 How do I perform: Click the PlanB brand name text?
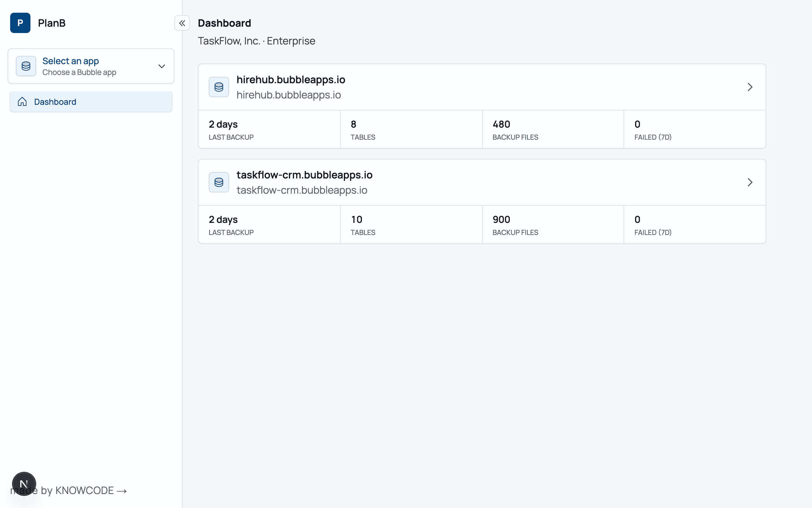(52, 23)
